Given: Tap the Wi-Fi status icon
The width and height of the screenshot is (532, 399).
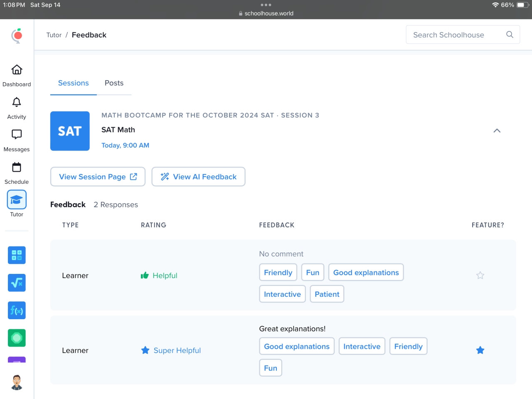Looking at the screenshot, I should click(495, 5).
